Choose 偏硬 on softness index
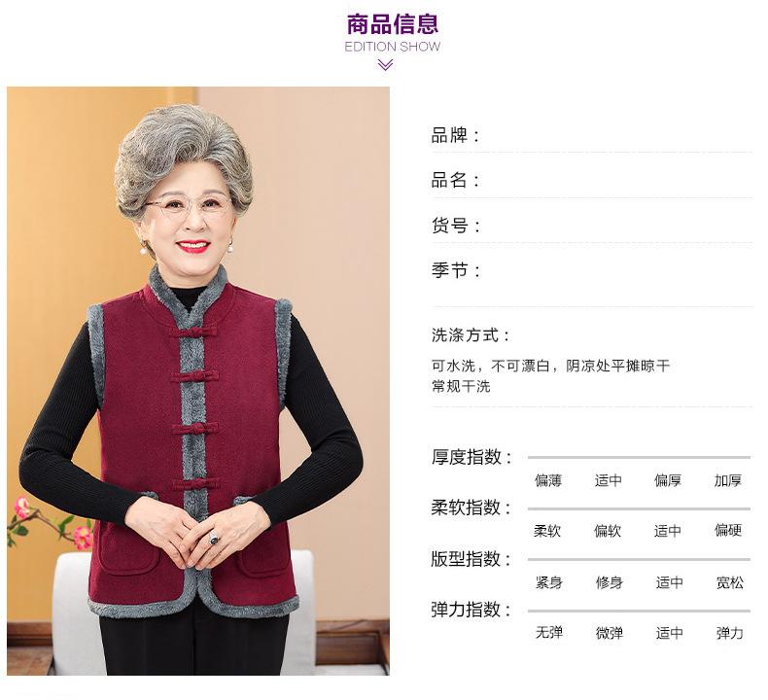Viewport: 768px width, 700px height. pos(728,530)
